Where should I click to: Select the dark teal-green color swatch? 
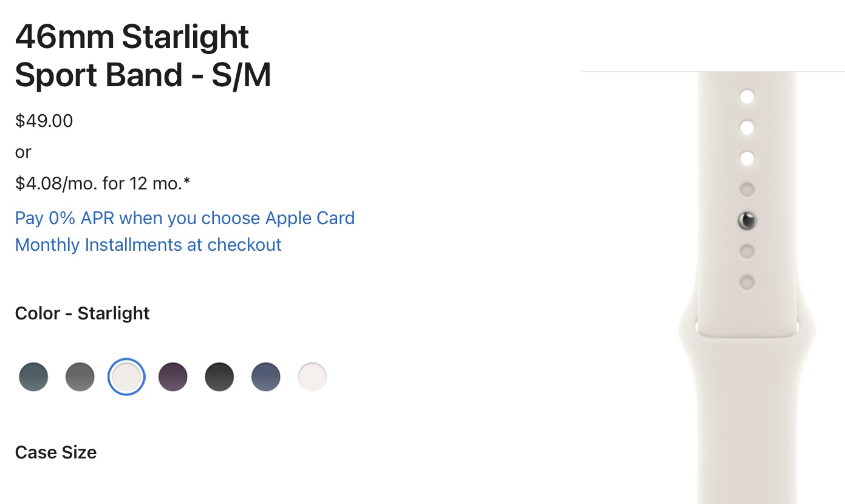tap(33, 377)
